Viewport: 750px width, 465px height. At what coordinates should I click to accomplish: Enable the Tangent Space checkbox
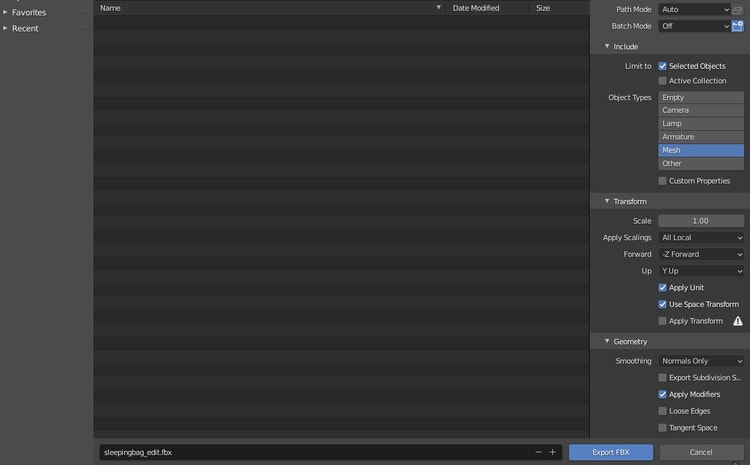pyautogui.click(x=662, y=428)
